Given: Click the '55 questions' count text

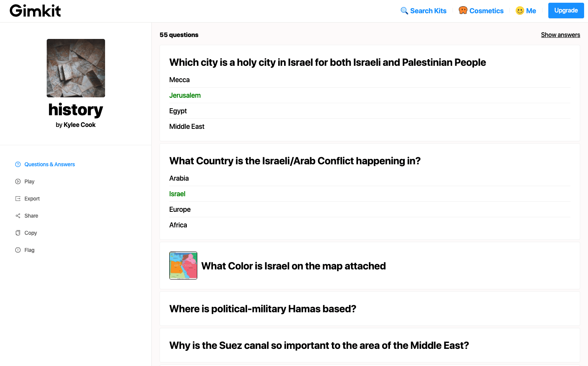Looking at the screenshot, I should (x=179, y=35).
